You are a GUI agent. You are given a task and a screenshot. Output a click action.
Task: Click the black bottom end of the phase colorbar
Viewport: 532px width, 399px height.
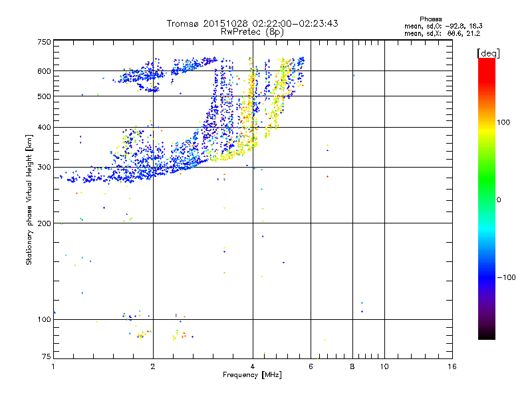[487, 334]
